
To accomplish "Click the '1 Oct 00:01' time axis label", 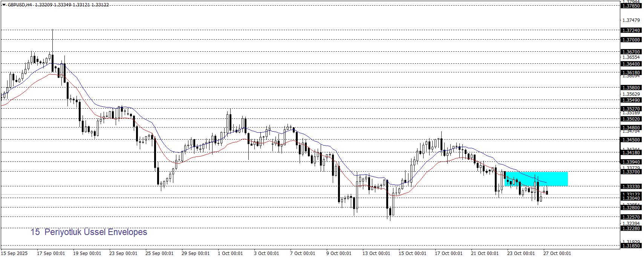I will click(230, 253).
